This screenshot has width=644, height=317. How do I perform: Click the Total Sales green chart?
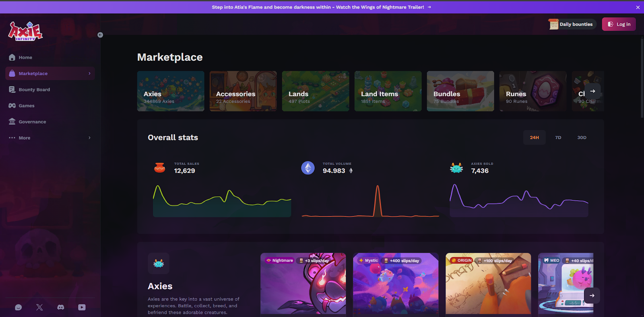(222, 201)
